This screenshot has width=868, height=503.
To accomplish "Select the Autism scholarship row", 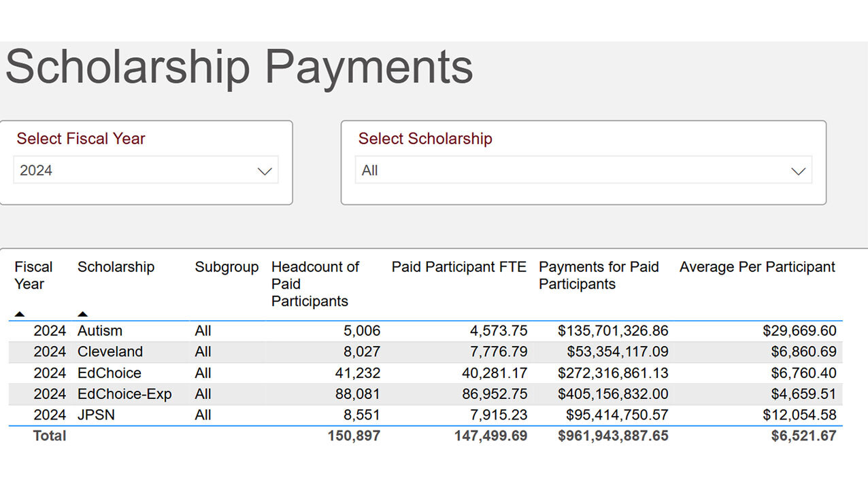I will point(100,331).
